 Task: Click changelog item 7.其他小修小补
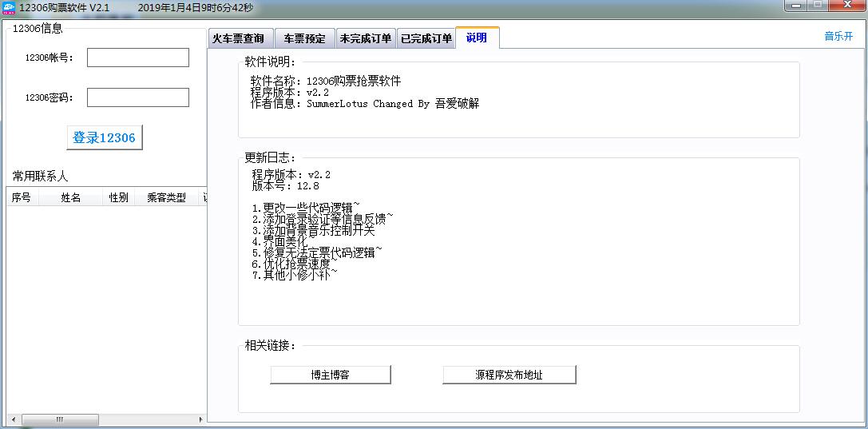pos(295,275)
